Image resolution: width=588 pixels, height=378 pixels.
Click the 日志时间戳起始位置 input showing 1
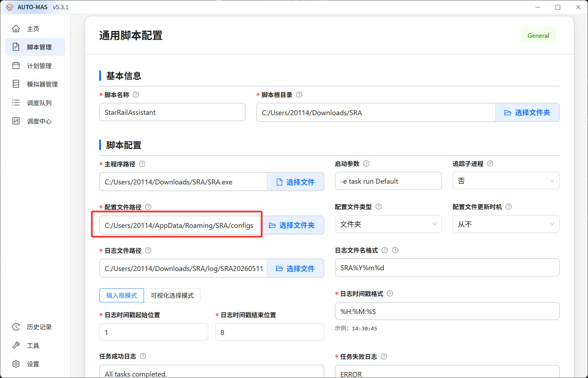154,332
